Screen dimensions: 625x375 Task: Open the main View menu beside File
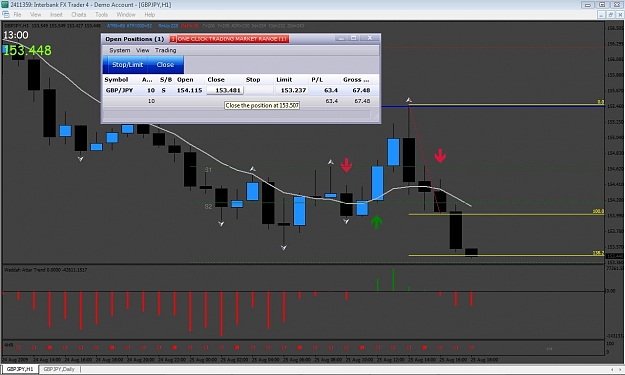[x=35, y=15]
